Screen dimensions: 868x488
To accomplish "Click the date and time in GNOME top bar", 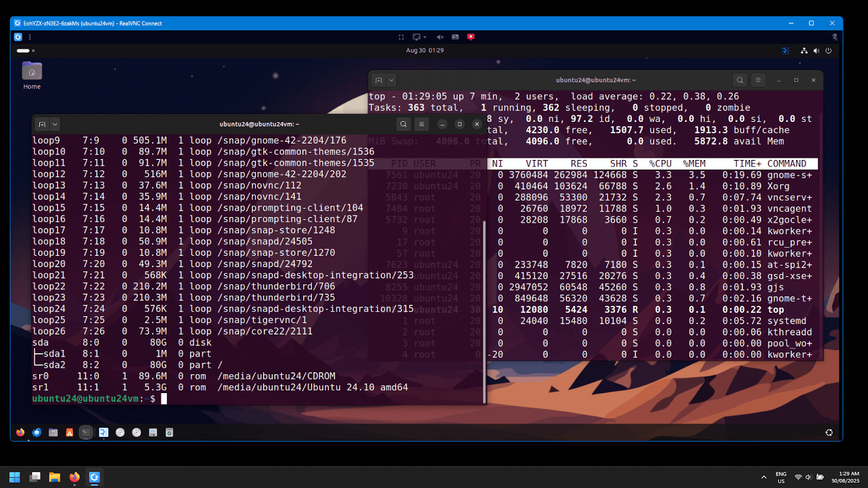I will coord(425,50).
